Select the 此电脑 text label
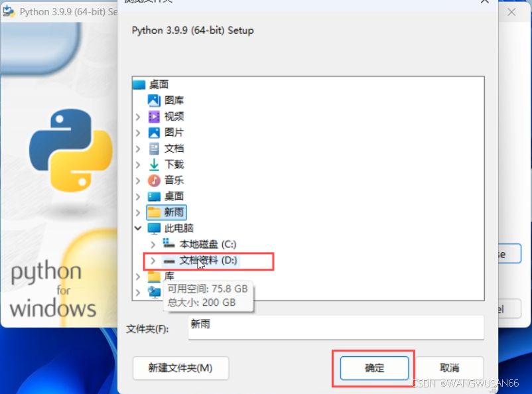The width and height of the screenshot is (532, 394). click(x=179, y=228)
